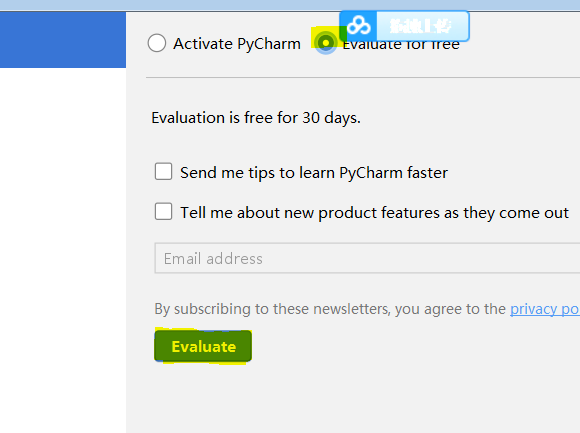Viewport: 580px width, 433px height.
Task: Select the Evaluate for free radio button
Action: (326, 43)
